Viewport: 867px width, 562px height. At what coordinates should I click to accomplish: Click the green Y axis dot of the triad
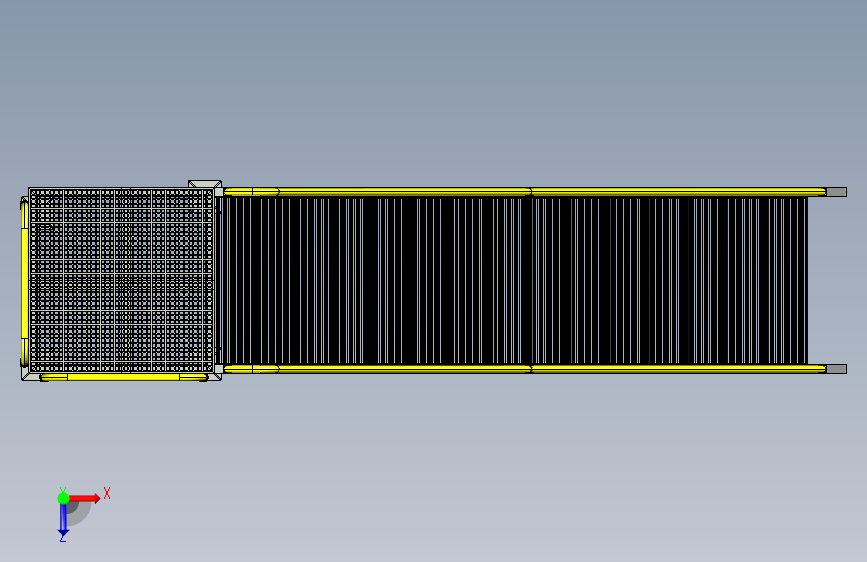pyautogui.click(x=63, y=498)
